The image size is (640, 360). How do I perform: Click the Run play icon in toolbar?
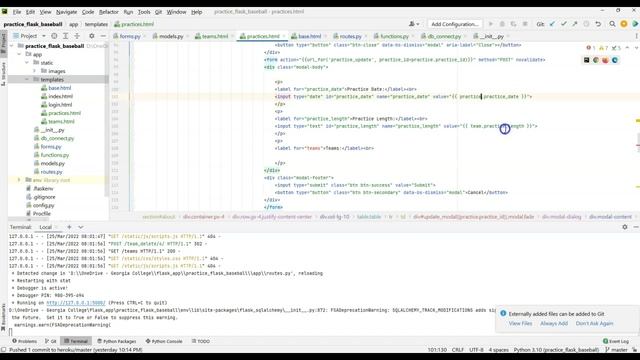coord(491,24)
